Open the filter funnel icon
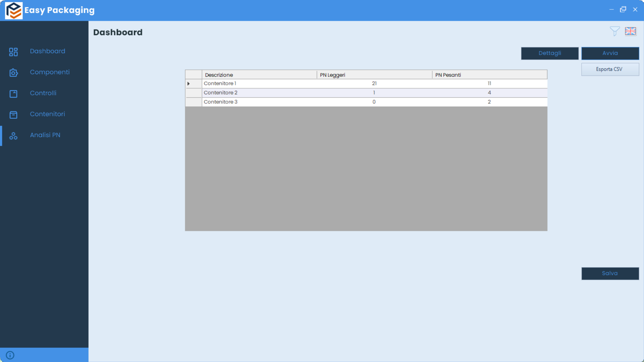 pos(614,31)
